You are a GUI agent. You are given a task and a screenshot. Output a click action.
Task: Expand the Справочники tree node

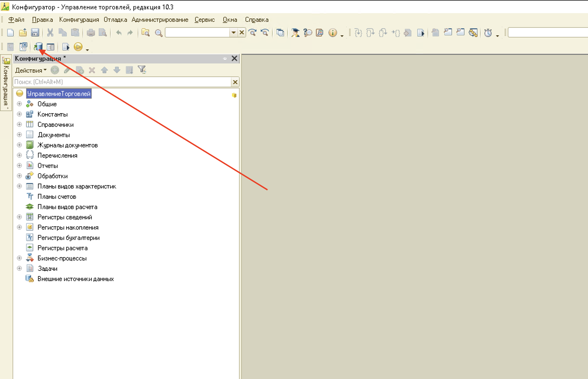coord(19,125)
